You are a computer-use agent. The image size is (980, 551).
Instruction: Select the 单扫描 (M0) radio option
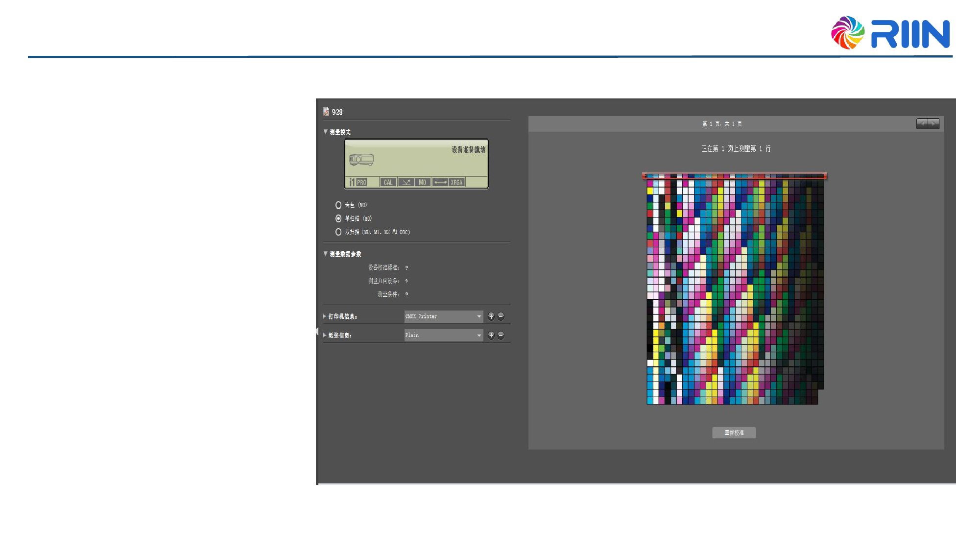pyautogui.click(x=338, y=218)
